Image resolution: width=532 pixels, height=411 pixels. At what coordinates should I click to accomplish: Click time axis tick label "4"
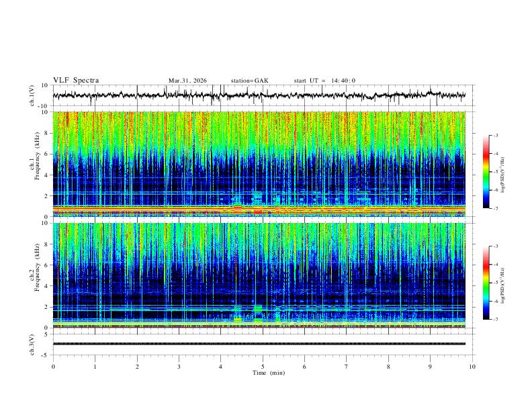(x=220, y=367)
